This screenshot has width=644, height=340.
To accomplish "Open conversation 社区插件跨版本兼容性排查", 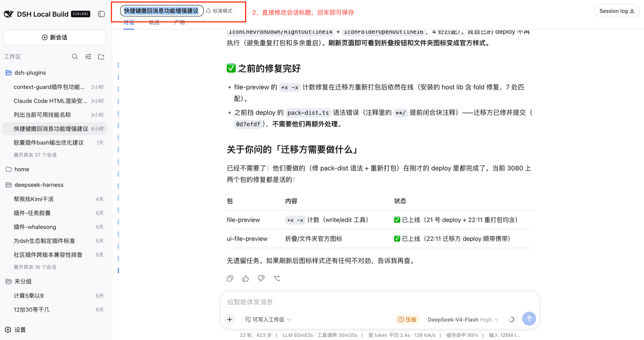I will click(55, 255).
